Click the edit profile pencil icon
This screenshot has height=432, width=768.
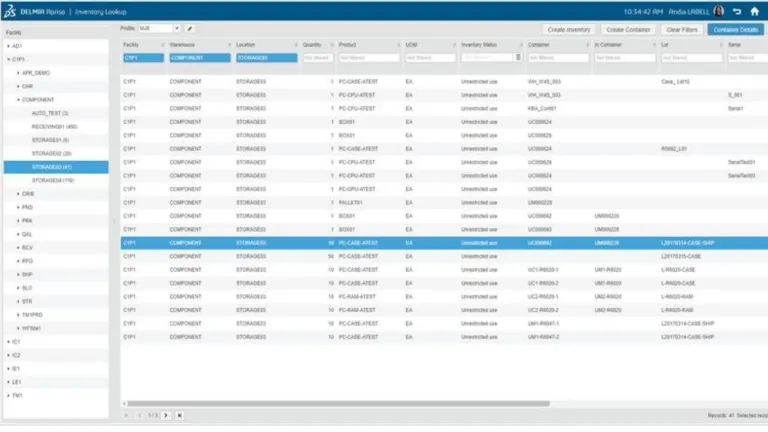click(190, 29)
